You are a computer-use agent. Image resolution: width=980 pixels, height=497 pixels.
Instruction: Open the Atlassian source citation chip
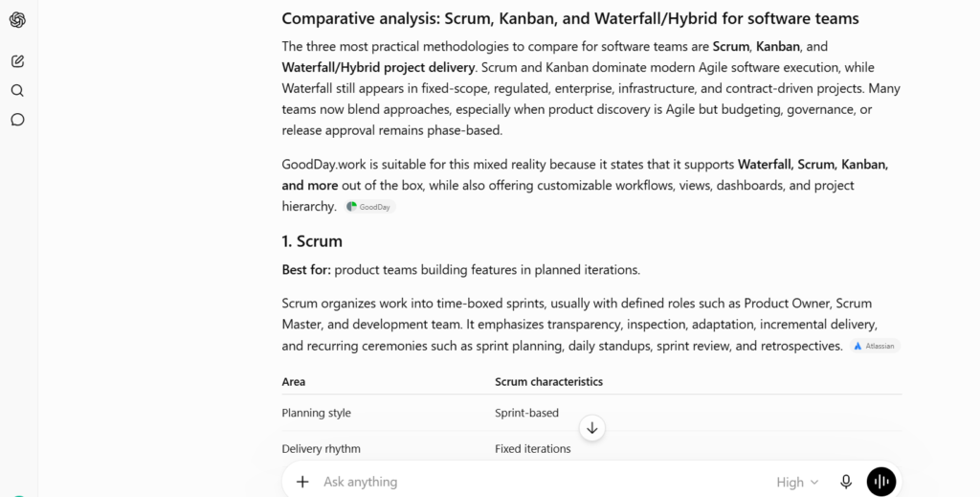(875, 346)
